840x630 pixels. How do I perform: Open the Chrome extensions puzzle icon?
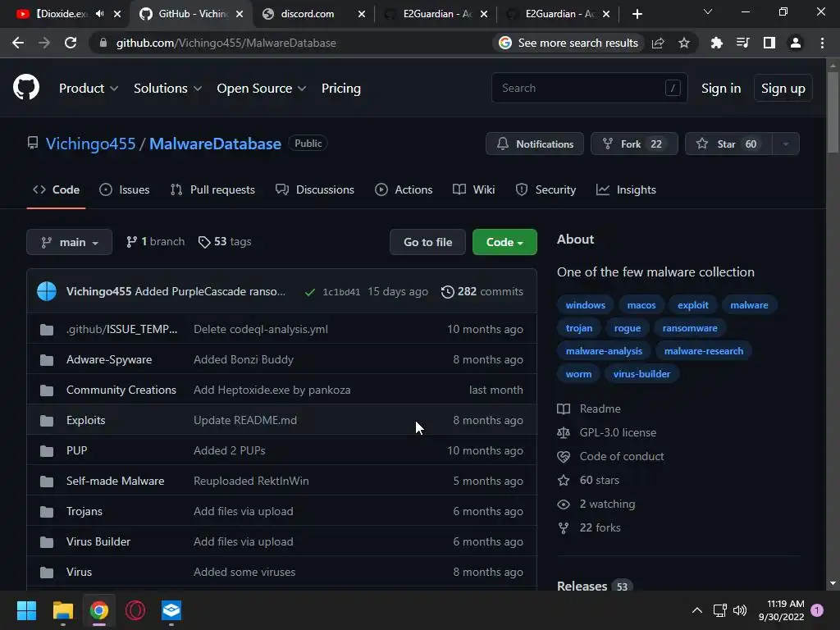(x=716, y=43)
